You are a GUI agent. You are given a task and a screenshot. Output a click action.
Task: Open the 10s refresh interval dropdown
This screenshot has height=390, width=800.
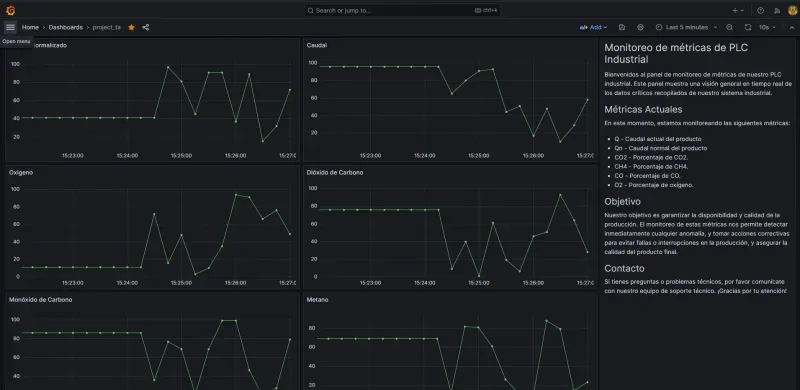point(767,28)
